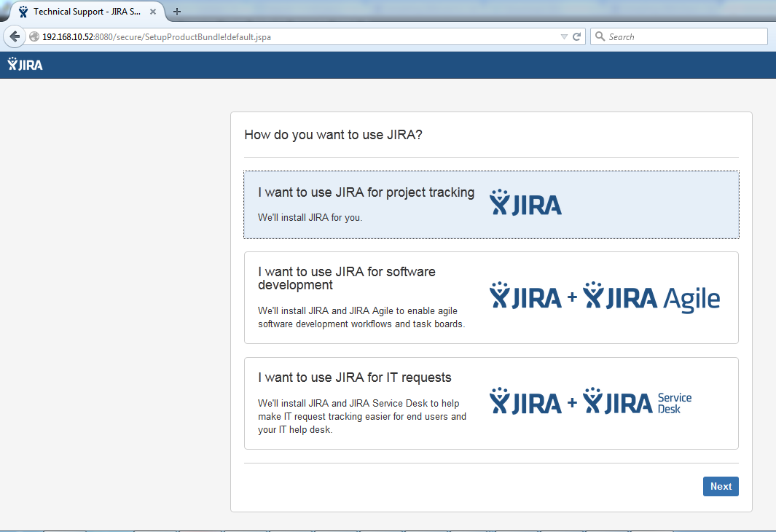Choose the JIRA for IT requests option
776x532 pixels.
[491, 403]
